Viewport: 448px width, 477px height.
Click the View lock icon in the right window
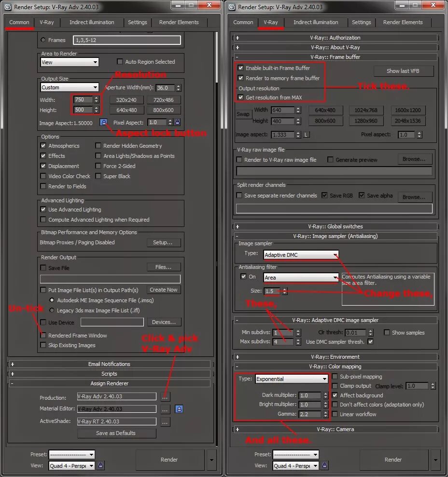click(x=324, y=465)
